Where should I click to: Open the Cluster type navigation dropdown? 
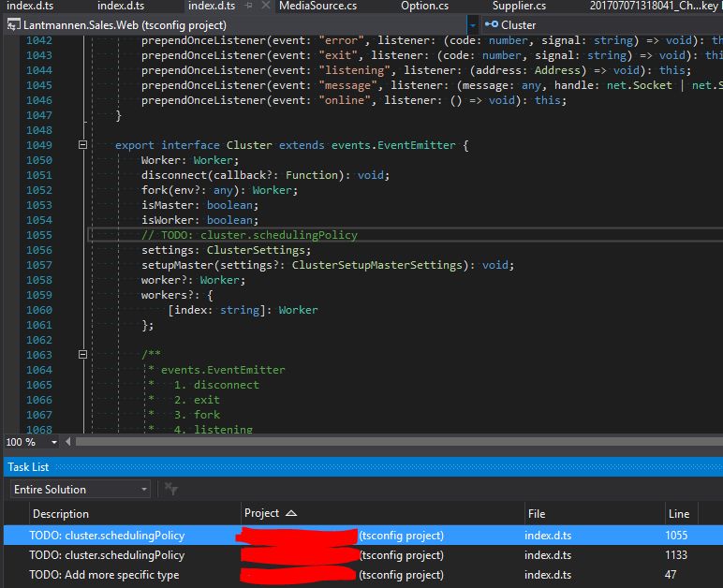click(x=602, y=25)
